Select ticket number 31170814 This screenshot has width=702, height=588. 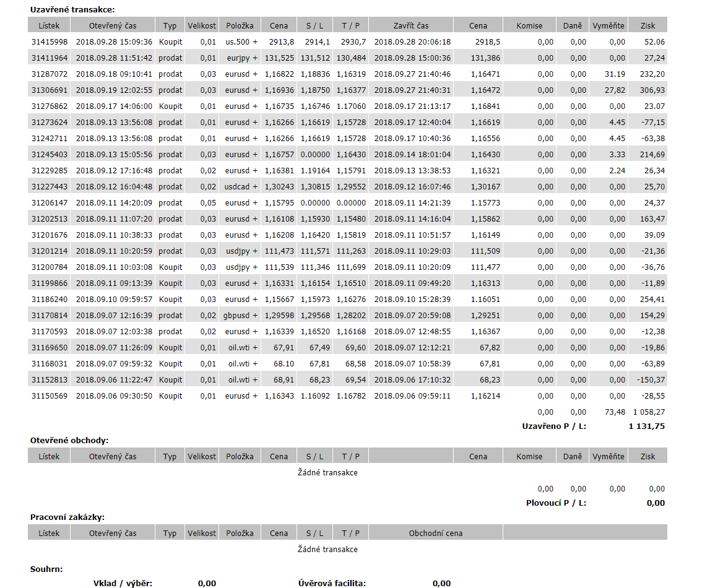pyautogui.click(x=50, y=316)
